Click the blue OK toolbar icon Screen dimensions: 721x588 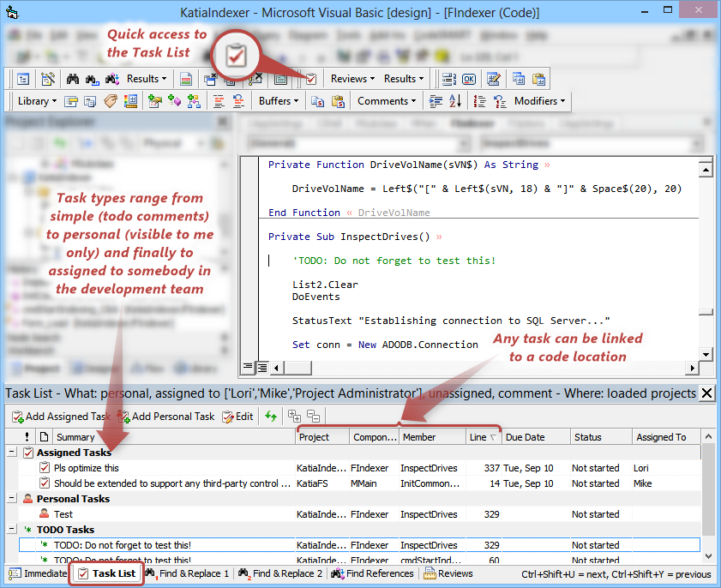469,79
